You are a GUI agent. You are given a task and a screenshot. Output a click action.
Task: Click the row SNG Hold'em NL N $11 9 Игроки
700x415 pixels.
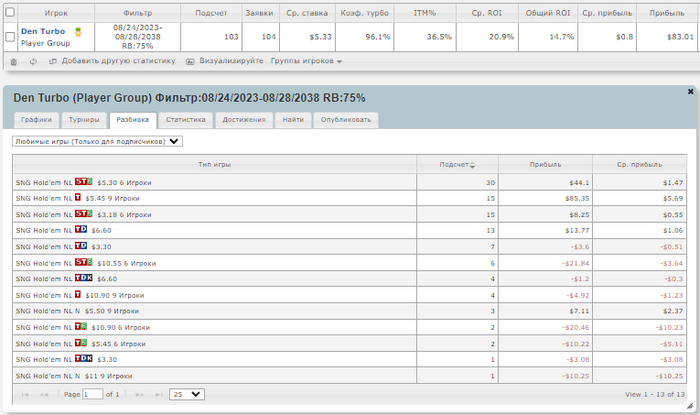pyautogui.click(x=350, y=376)
